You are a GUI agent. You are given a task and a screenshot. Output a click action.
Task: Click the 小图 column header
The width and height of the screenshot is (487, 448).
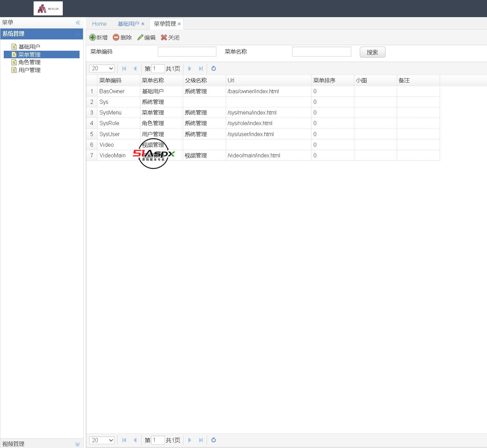pyautogui.click(x=376, y=81)
